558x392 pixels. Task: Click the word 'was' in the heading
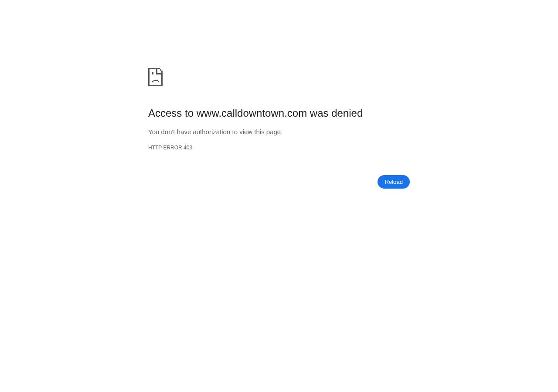coord(319,113)
